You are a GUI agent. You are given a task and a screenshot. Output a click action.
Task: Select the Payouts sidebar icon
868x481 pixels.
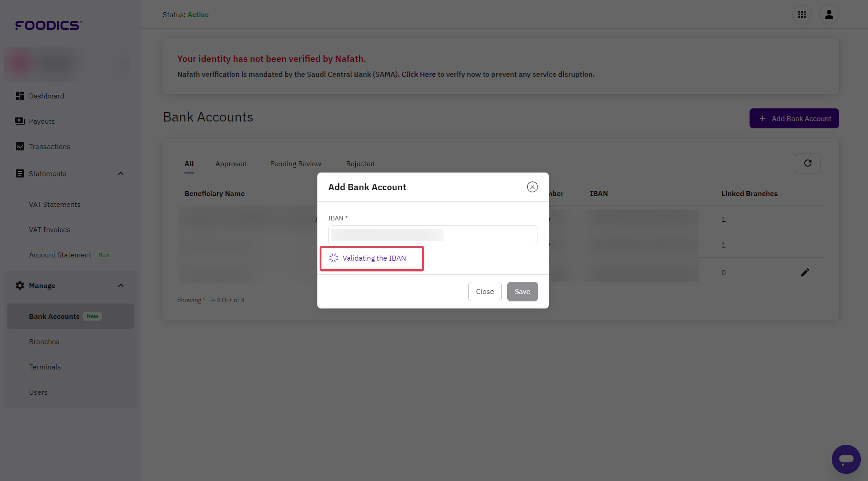click(x=19, y=121)
